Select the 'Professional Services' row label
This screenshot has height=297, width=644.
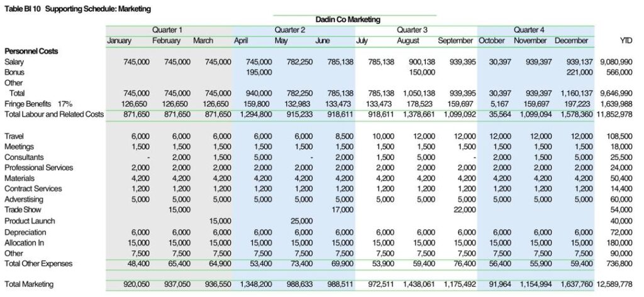(38, 168)
